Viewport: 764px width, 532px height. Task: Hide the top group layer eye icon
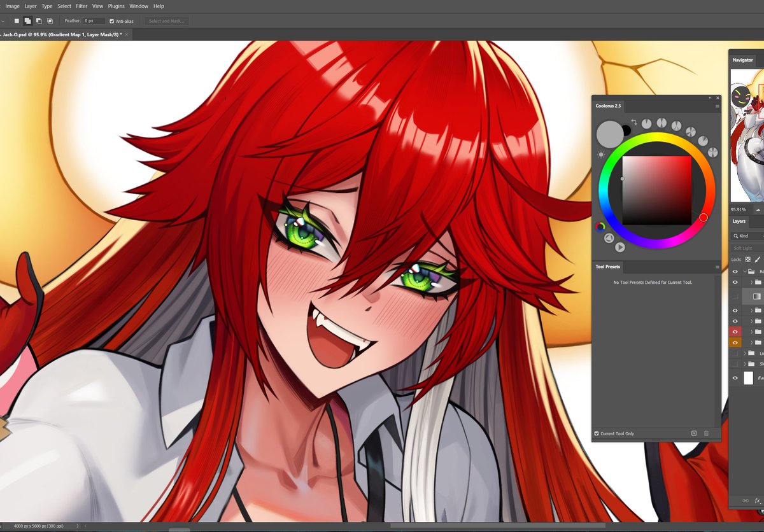735,271
